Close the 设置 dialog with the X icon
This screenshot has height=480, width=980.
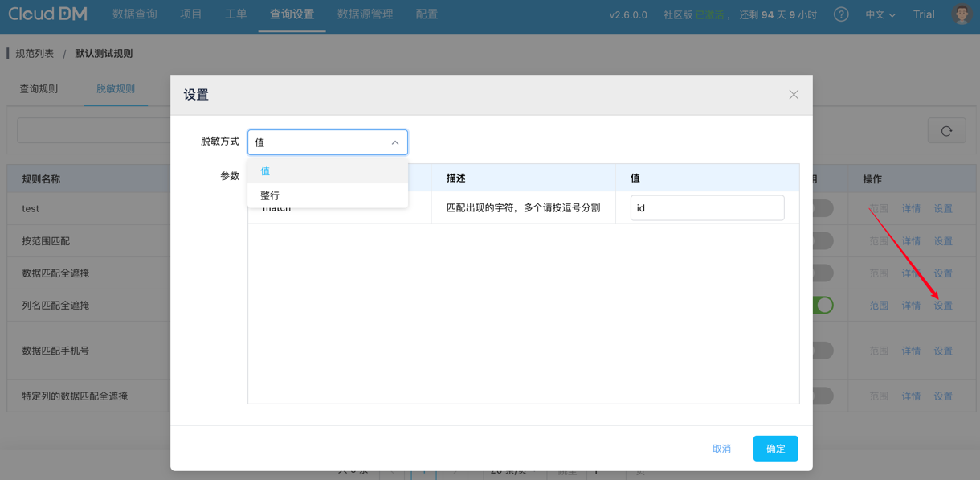[793, 95]
